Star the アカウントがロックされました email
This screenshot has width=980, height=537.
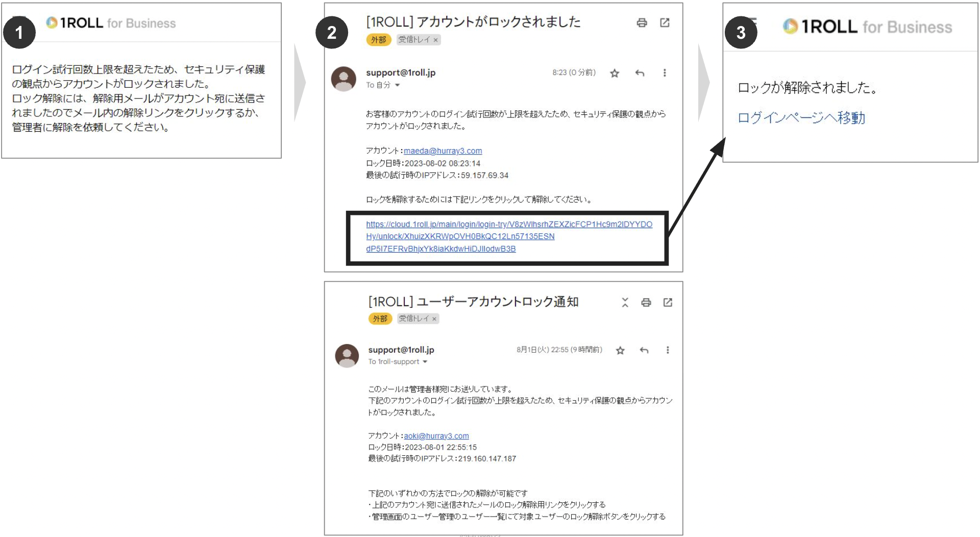coord(614,73)
